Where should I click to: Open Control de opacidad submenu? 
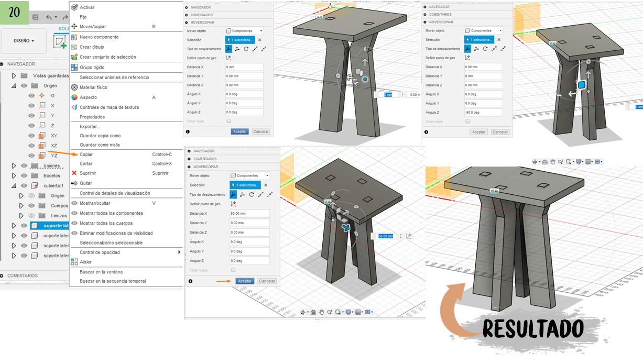126,252
